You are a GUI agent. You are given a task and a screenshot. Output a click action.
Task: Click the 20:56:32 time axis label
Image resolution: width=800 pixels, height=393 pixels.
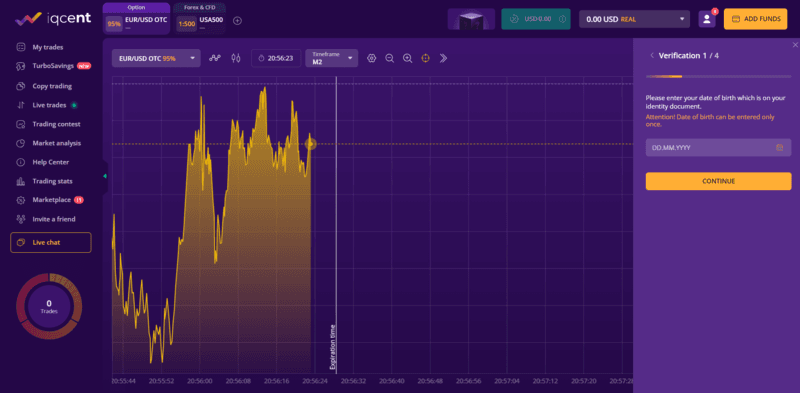pyautogui.click(x=354, y=381)
